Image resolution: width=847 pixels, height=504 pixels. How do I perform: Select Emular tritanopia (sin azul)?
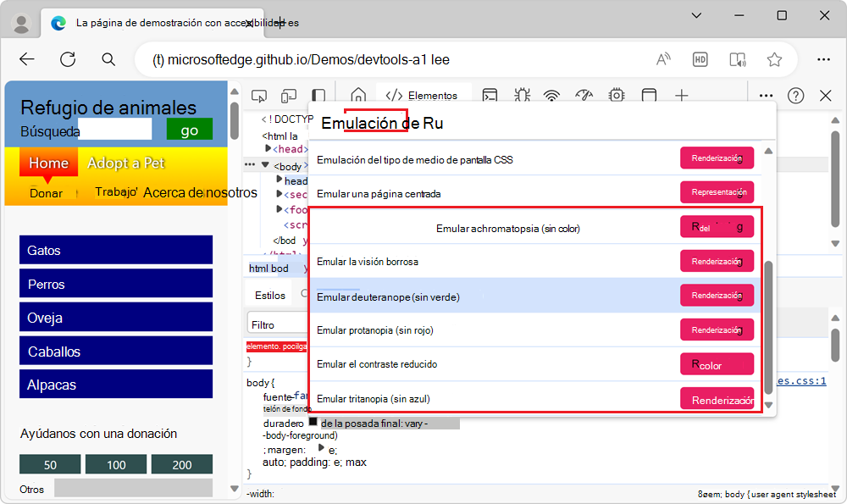(534, 399)
